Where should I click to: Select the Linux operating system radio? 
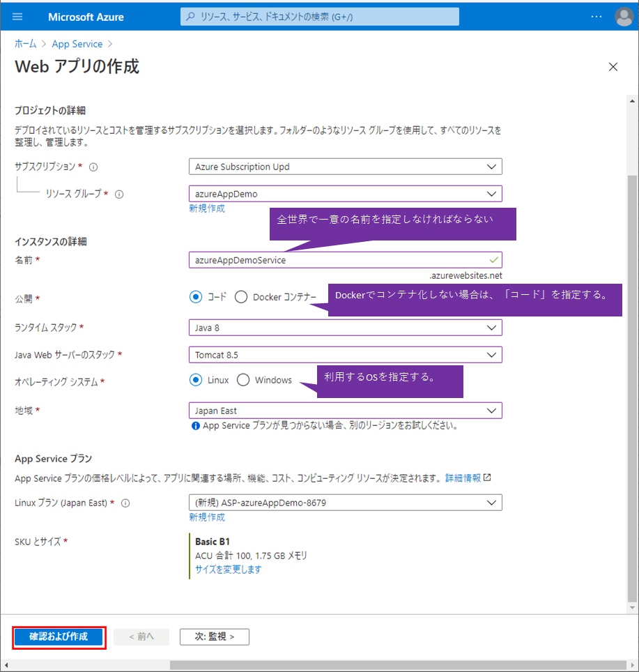click(196, 380)
